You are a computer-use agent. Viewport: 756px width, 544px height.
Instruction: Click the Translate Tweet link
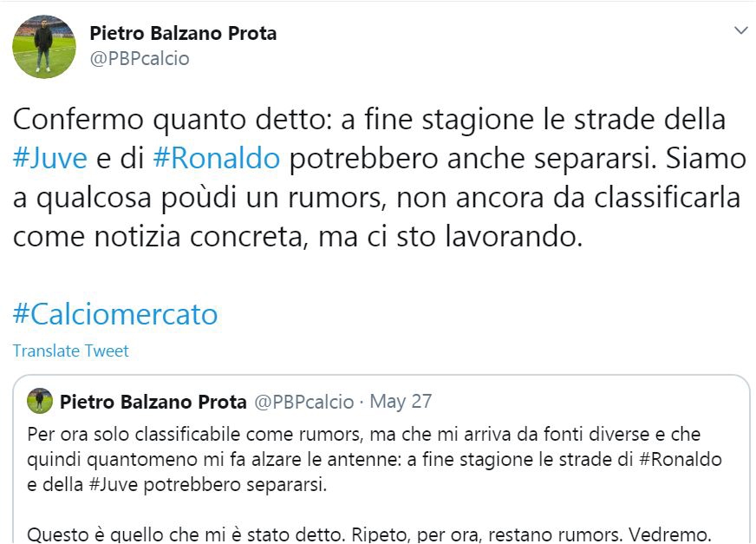point(71,351)
